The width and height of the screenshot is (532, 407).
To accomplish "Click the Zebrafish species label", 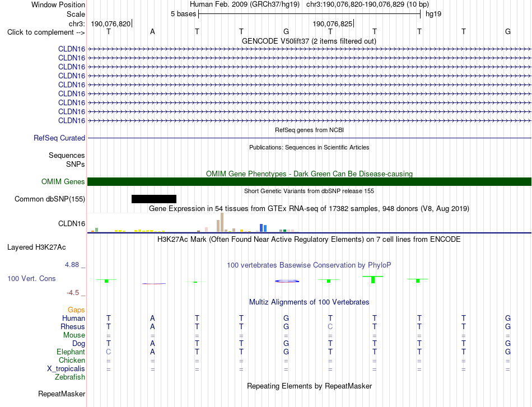I will 70,377.
